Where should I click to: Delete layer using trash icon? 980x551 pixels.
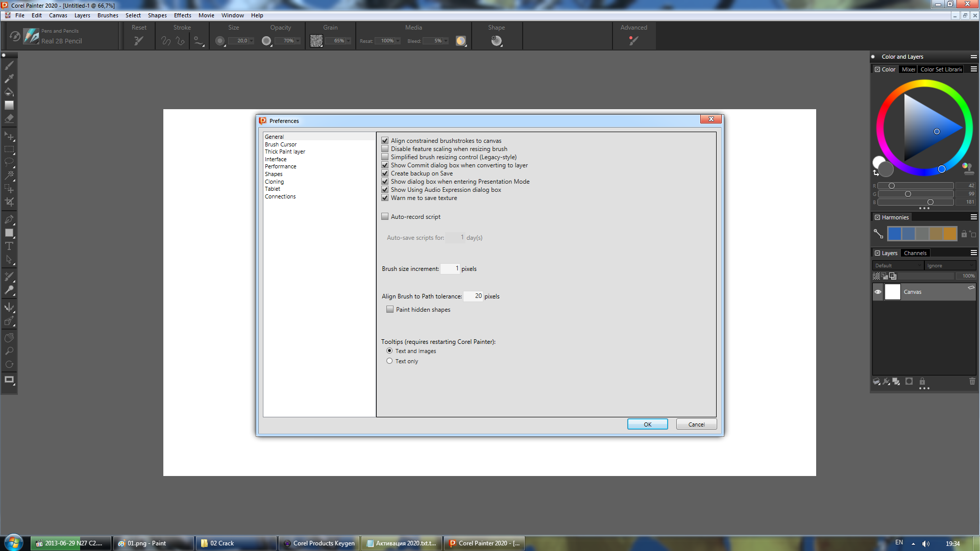[972, 381]
